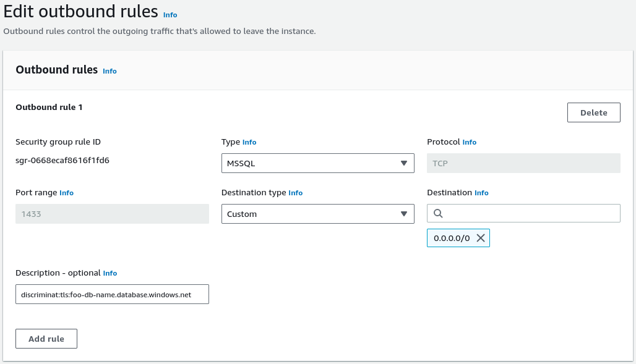This screenshot has height=364, width=636.
Task: Click into the Description text field
Action: click(112, 295)
